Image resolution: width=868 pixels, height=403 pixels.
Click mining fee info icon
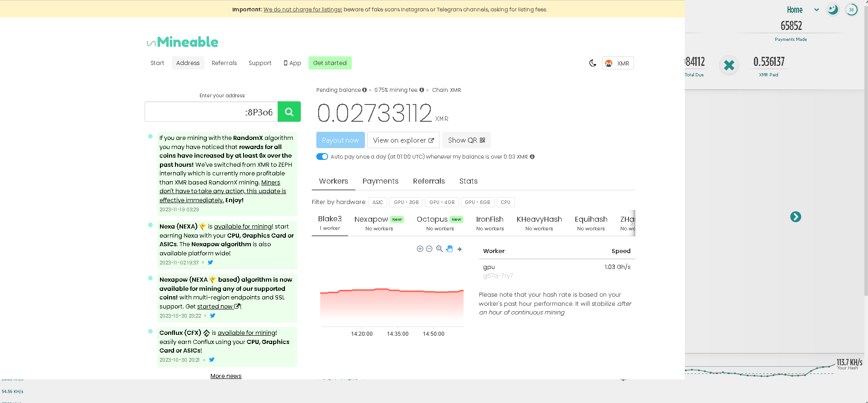(x=422, y=90)
